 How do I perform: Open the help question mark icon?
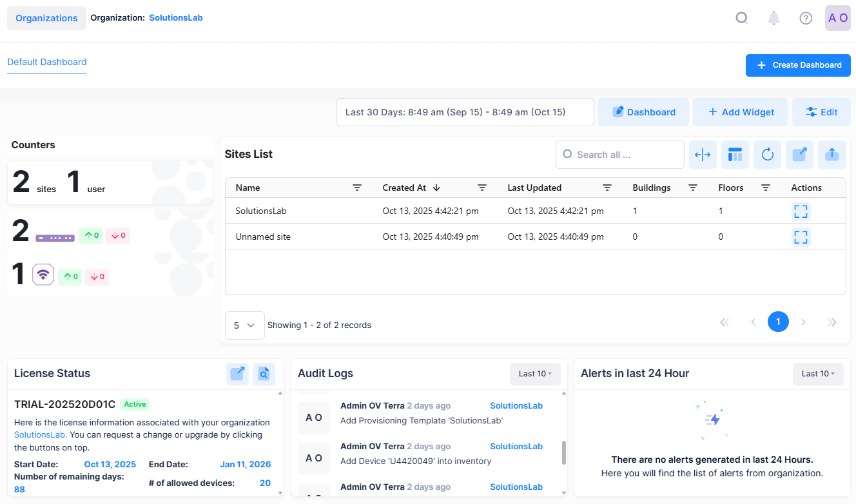806,18
